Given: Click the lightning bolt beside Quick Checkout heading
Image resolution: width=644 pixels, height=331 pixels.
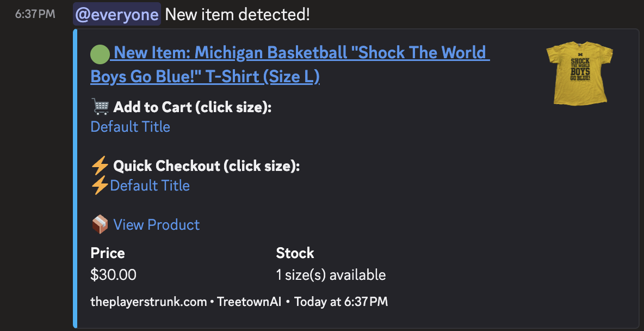Looking at the screenshot, I should click(100, 165).
